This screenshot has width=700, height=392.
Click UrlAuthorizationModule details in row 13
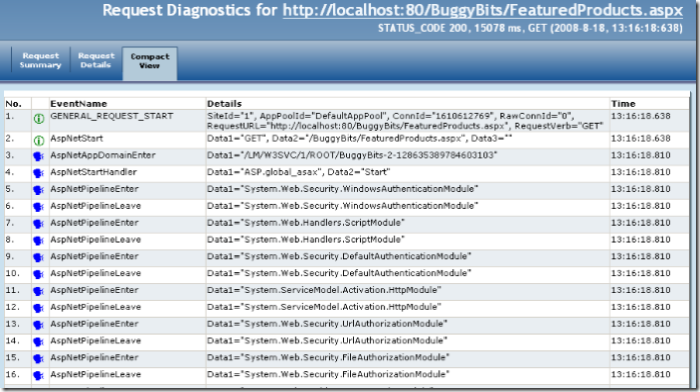(x=327, y=324)
